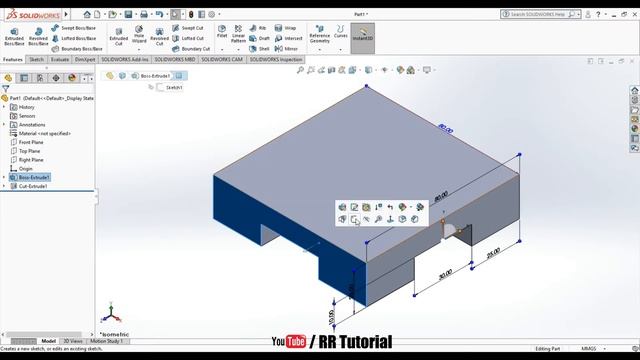
Task: Click Edit Feature icon in context toolbar
Action: (x=342, y=207)
